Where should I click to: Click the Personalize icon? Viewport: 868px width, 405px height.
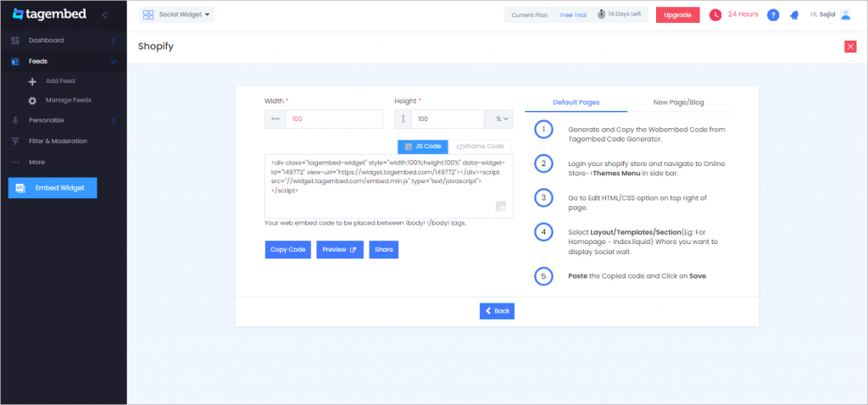pos(15,120)
